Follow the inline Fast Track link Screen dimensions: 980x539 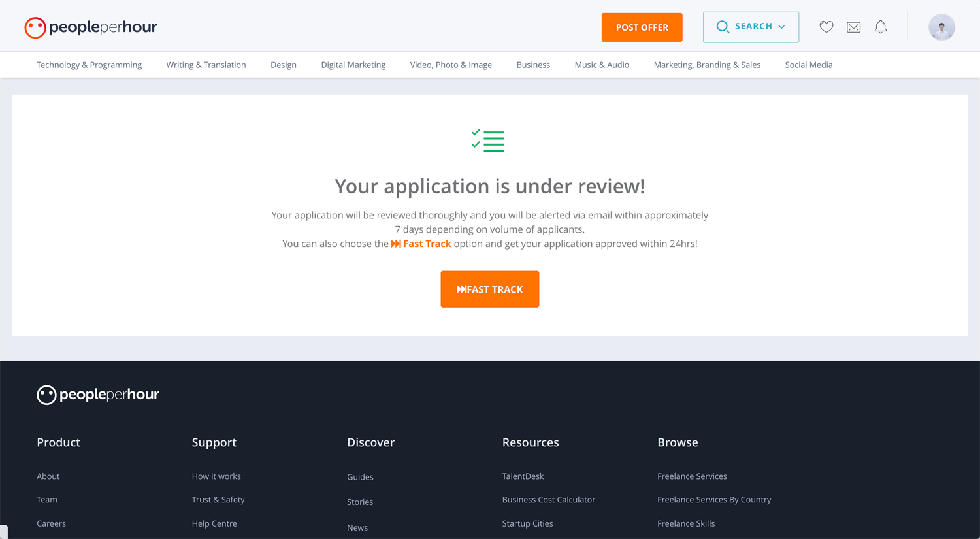pos(421,244)
